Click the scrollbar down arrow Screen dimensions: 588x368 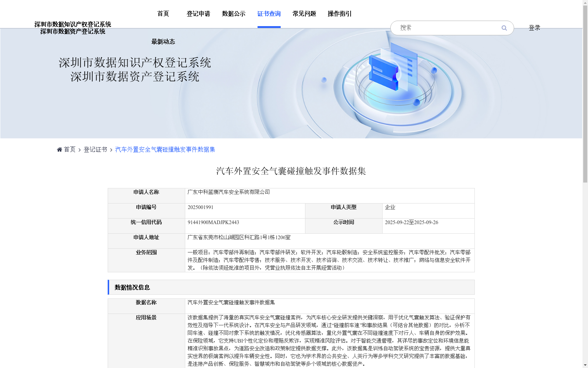pos(585,365)
